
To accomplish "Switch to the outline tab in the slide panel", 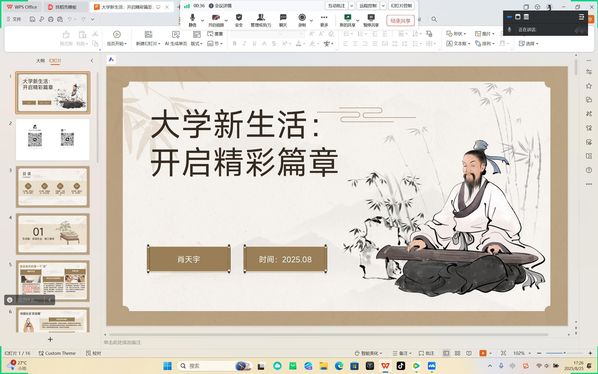I will [40, 61].
